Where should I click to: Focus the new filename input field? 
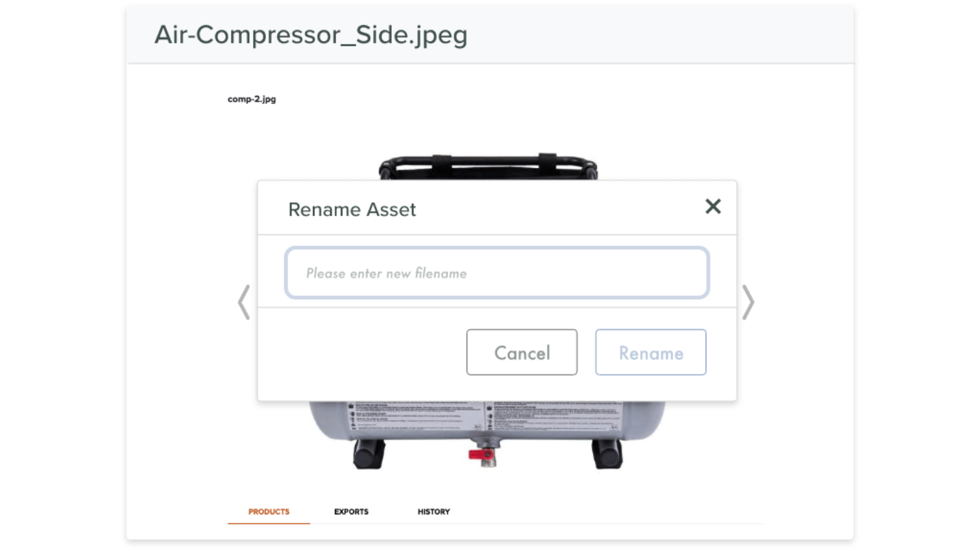(497, 273)
